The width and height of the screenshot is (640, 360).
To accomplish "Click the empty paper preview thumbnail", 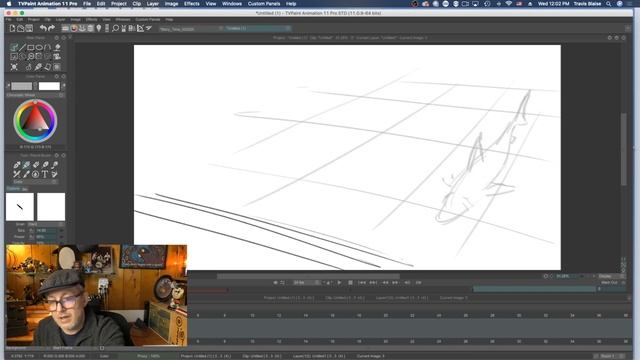I will coord(51,207).
